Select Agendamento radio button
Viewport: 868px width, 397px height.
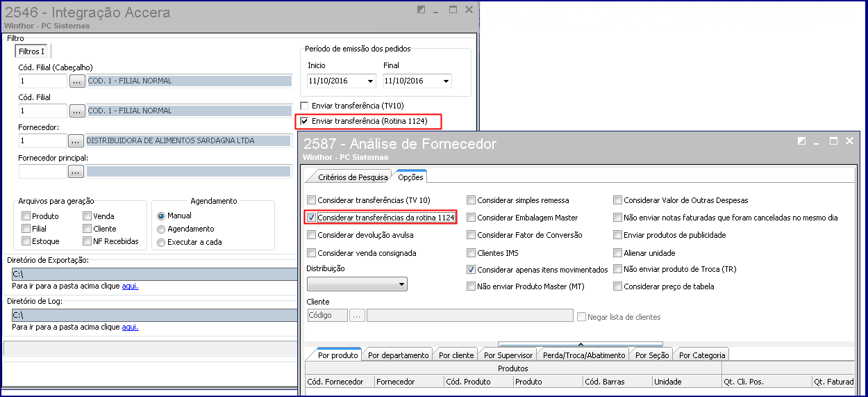pyautogui.click(x=161, y=229)
